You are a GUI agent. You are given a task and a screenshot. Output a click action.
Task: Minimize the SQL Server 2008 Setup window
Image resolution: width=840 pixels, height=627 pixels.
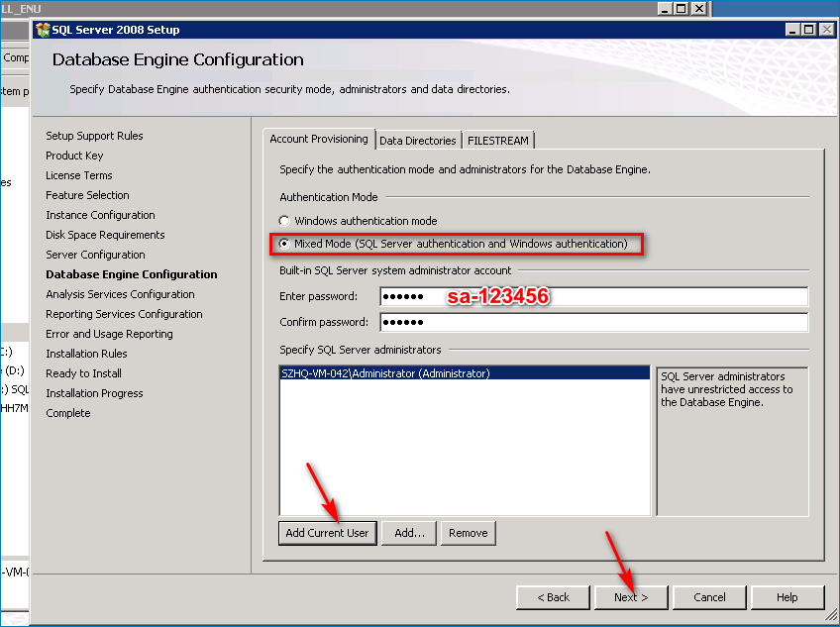792,30
